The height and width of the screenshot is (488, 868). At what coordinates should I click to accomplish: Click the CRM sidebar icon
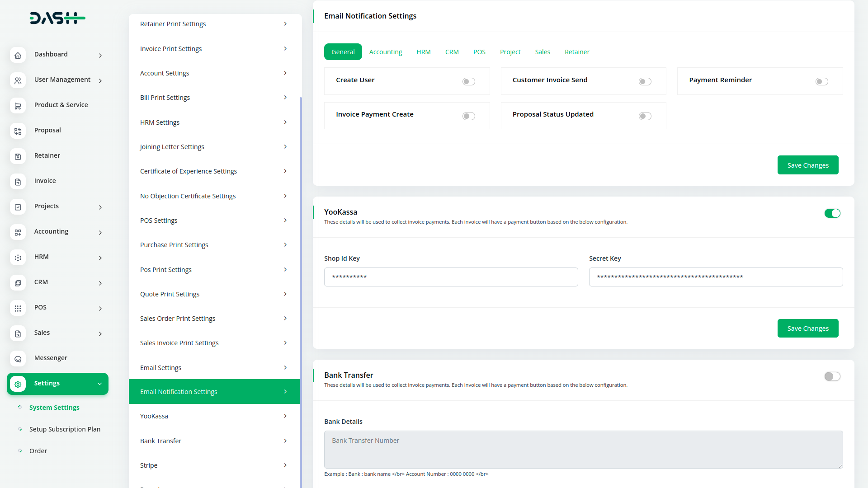[18, 282]
